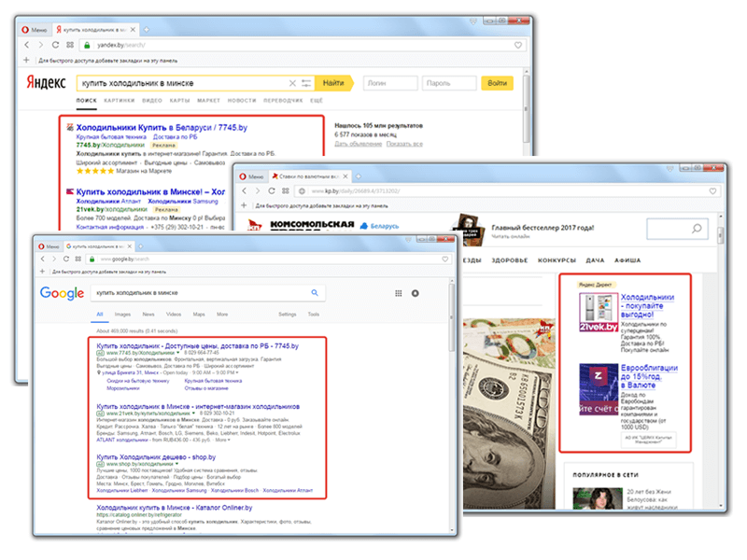Bookmark the yandex.by page with the heart icon
The width and height of the screenshot is (747, 560).
(x=518, y=45)
